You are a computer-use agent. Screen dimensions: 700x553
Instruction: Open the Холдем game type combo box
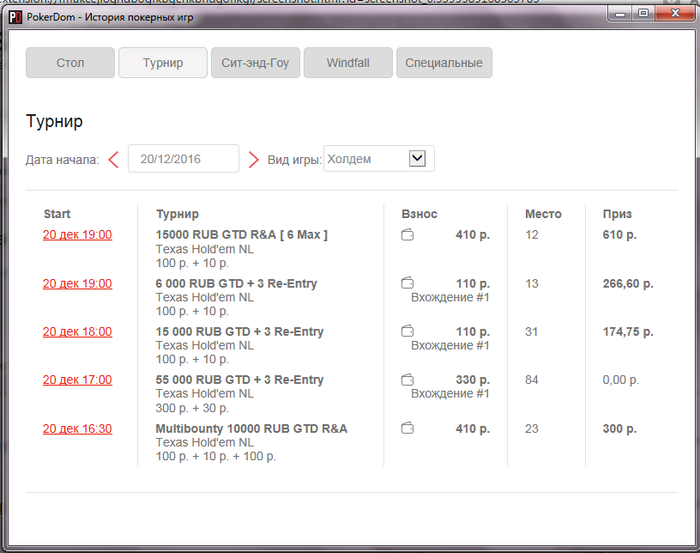pos(379,158)
